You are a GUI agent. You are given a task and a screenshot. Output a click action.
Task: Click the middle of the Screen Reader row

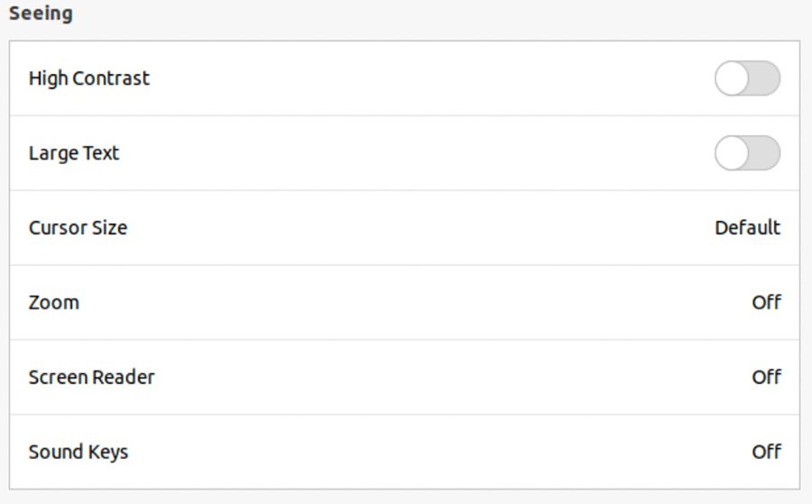click(404, 377)
